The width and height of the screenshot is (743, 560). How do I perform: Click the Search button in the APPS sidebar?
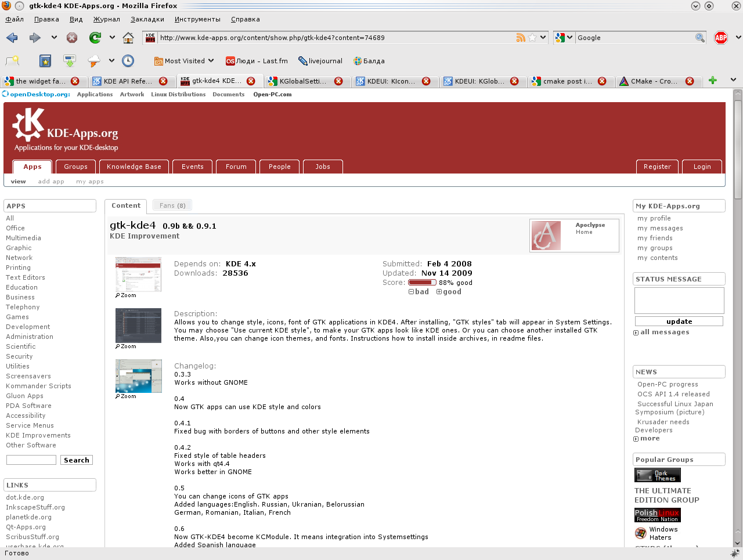click(x=77, y=460)
